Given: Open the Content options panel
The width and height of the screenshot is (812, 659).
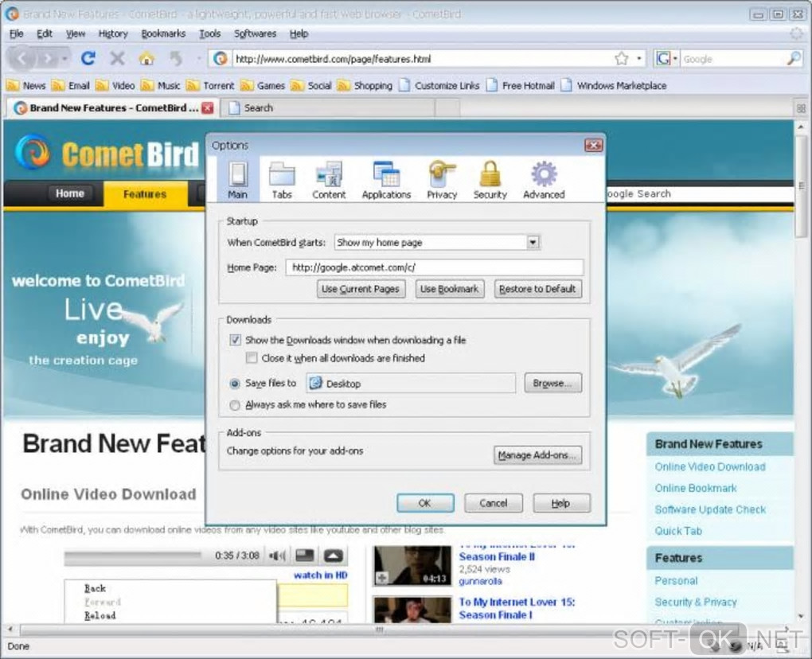Looking at the screenshot, I should [329, 180].
